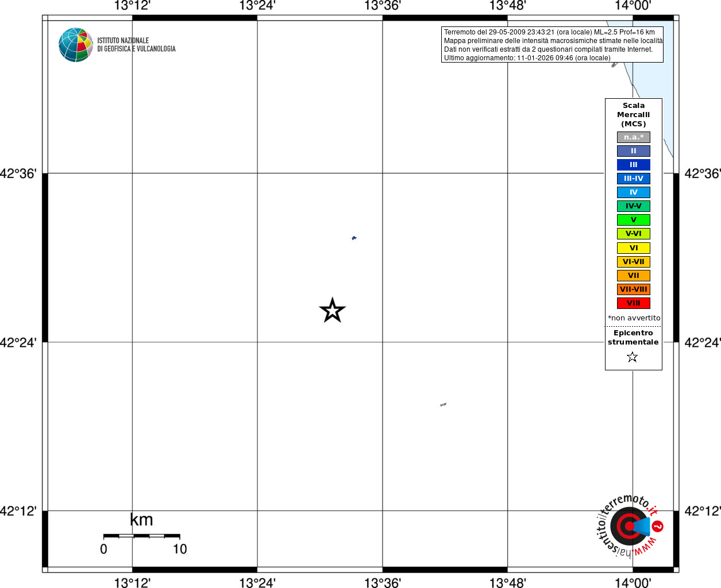Select the VII-VIII dark orange swatch
The width and height of the screenshot is (721, 588).
(634, 289)
